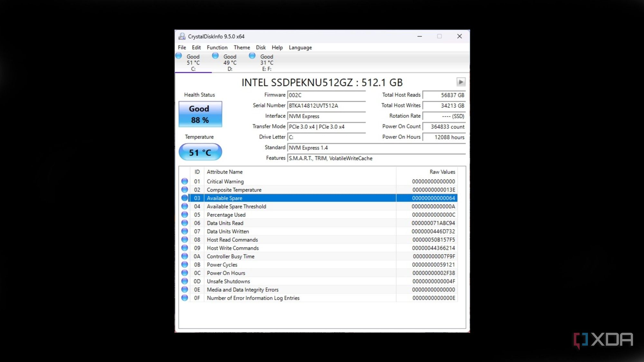This screenshot has height=362, width=644.
Task: Click the Raw Values column header
Action: (427, 172)
